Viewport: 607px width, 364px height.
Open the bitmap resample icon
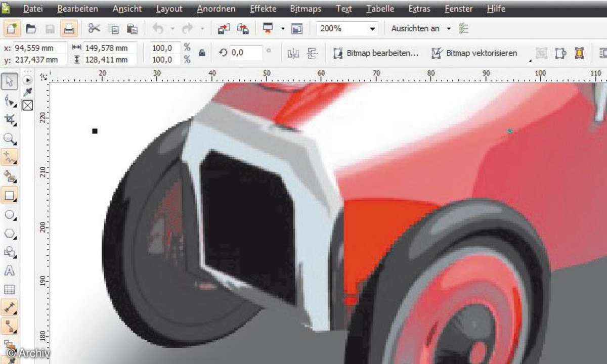560,53
